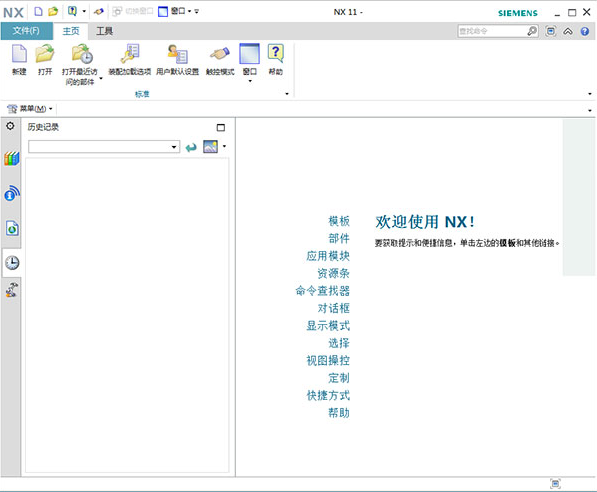This screenshot has width=597, height=492.
Task: Click the Shortcuts (快捷方式) link
Action: click(328, 396)
